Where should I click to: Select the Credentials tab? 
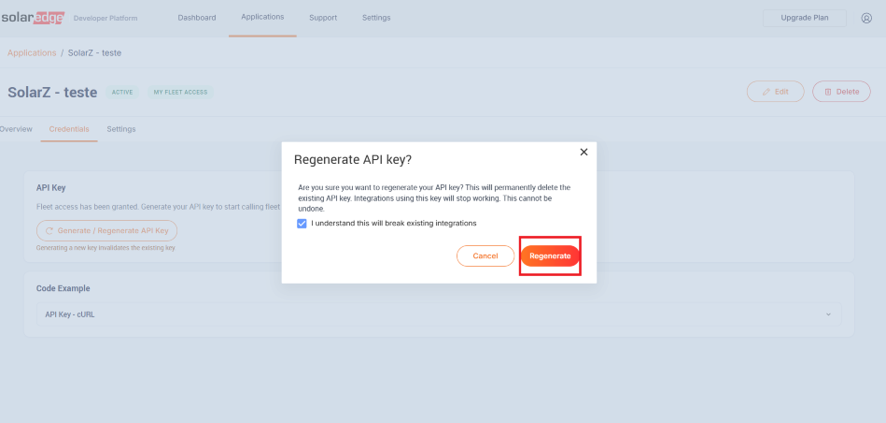pyautogui.click(x=69, y=129)
